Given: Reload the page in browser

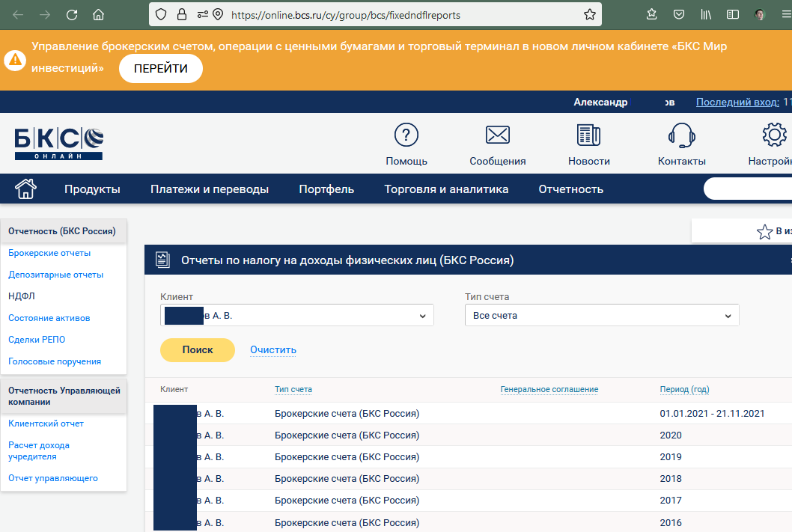Looking at the screenshot, I should pyautogui.click(x=72, y=14).
